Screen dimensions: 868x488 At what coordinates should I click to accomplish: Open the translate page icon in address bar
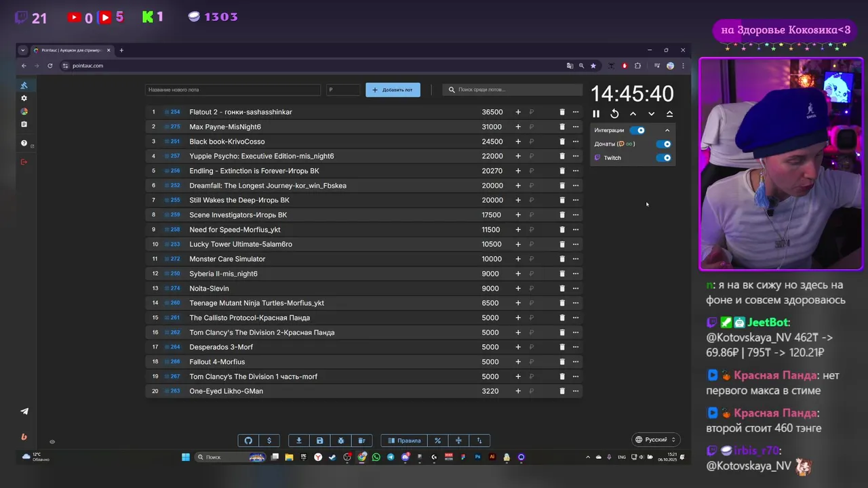(x=570, y=66)
